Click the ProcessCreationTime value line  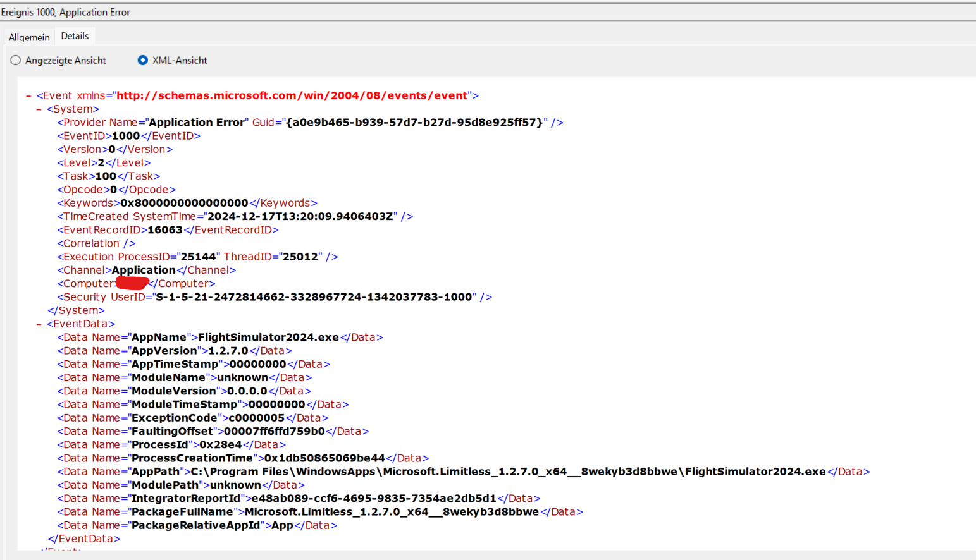pyautogui.click(x=243, y=458)
